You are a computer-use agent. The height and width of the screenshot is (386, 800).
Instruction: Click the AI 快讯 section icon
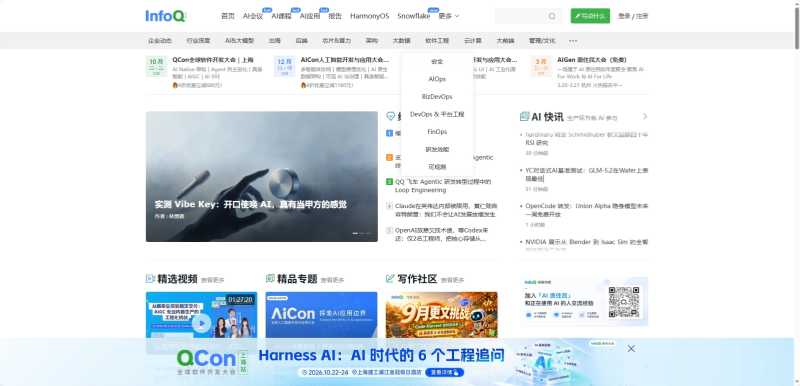point(524,117)
